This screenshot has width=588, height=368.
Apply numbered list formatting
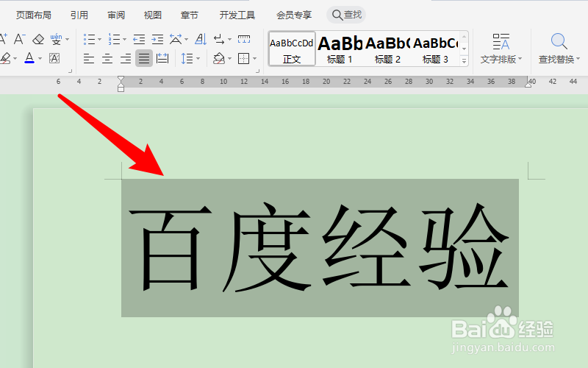(x=114, y=39)
